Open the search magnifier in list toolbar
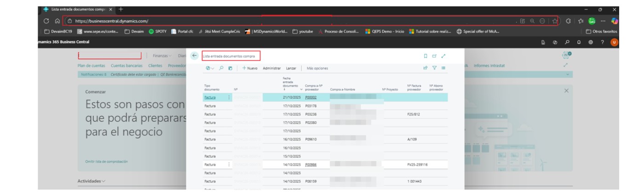The height and width of the screenshot is (196, 644). pos(221,68)
